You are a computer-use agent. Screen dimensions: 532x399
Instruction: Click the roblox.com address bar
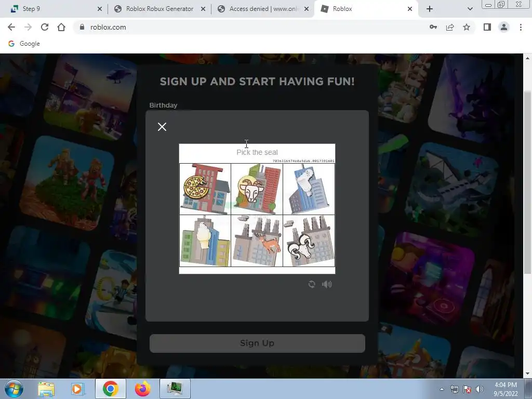pos(251,27)
